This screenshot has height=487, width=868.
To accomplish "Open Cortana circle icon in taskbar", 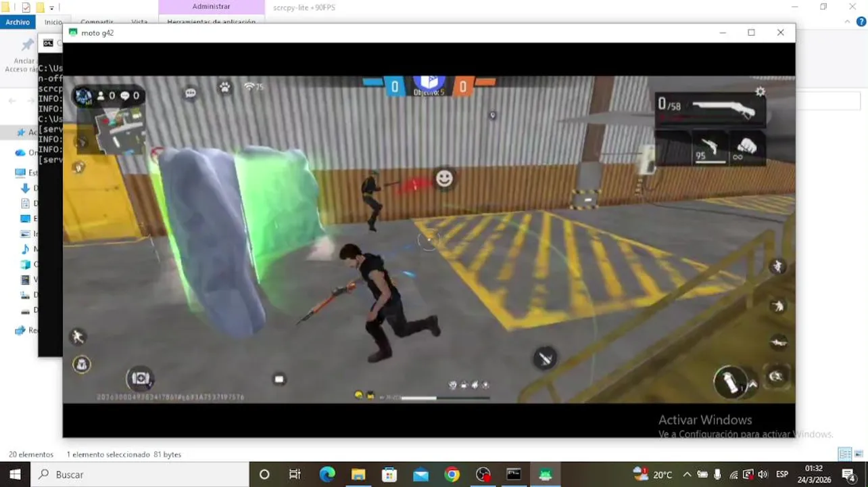I will [x=264, y=474].
